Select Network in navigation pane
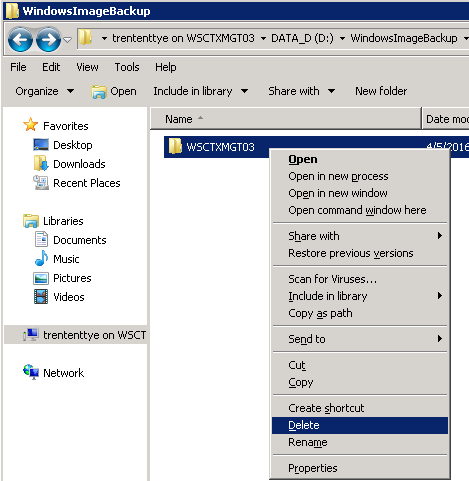 tap(63, 373)
